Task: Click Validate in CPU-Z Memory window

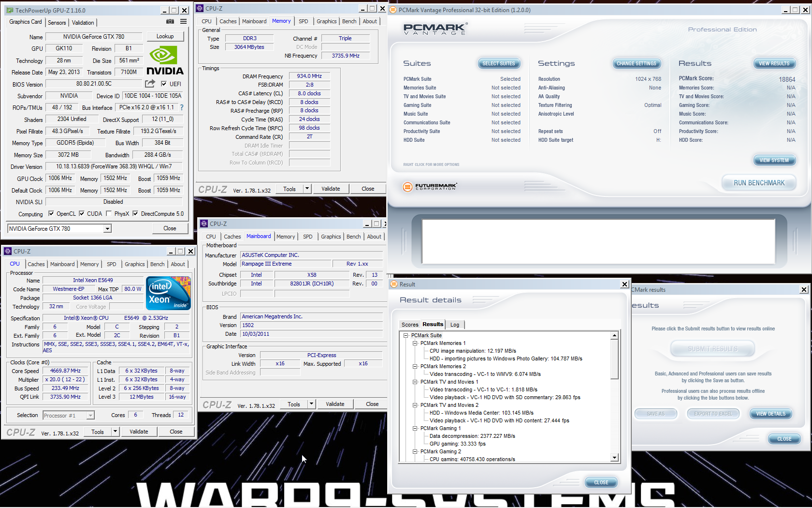Action: point(331,189)
